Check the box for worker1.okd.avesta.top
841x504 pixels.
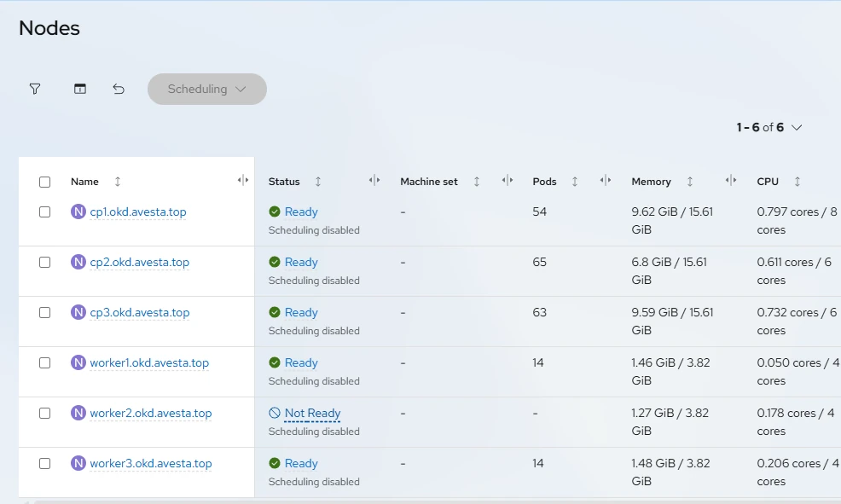pos(44,363)
